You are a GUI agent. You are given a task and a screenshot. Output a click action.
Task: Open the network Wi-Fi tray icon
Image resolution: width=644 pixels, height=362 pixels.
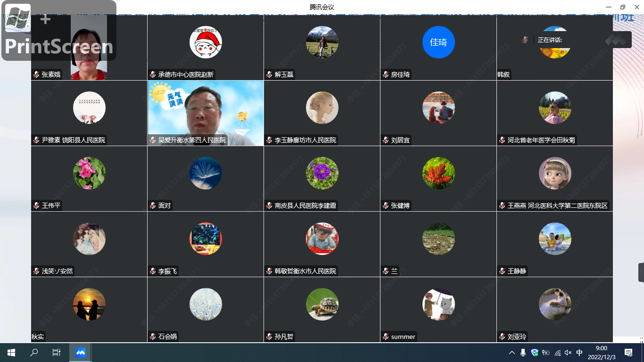[x=557, y=353]
